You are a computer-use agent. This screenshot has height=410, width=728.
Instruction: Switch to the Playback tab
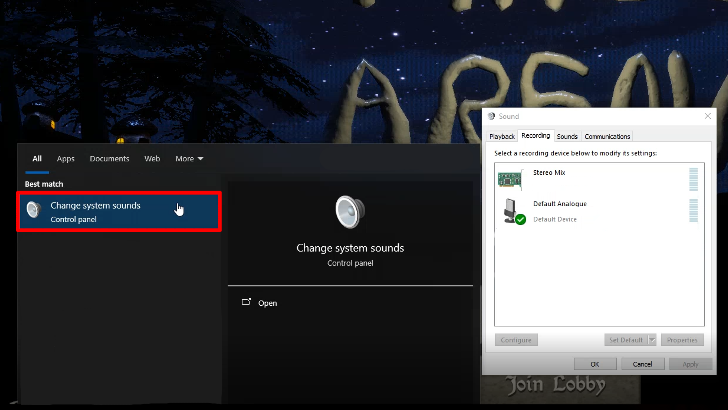tap(502, 136)
